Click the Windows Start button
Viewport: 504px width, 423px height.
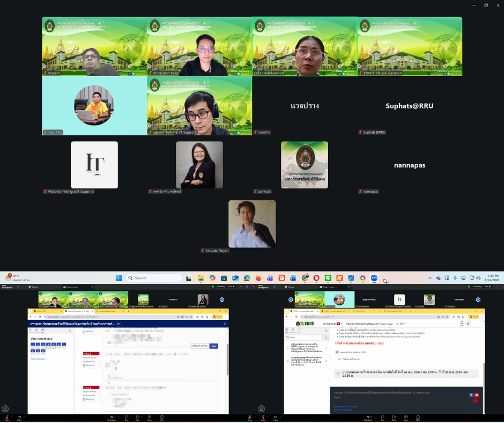pos(118,278)
